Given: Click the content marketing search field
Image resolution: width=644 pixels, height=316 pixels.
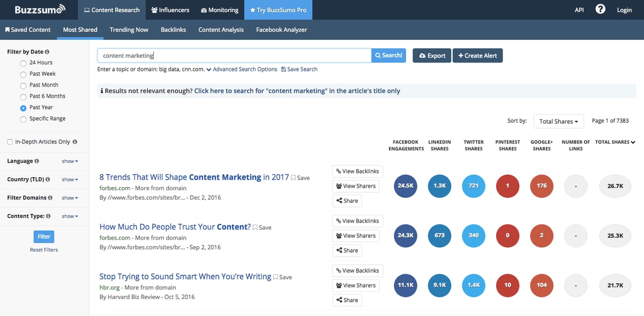Looking at the screenshot, I should 234,55.
